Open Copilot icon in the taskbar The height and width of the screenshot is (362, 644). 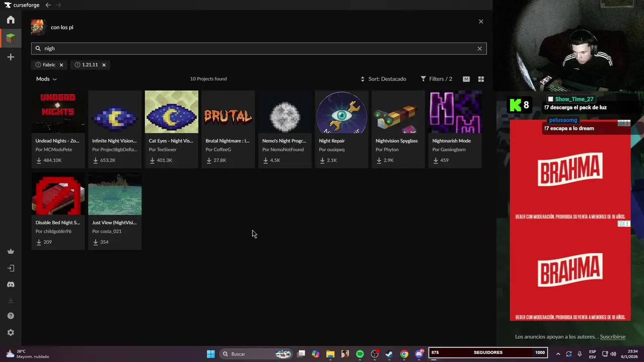[x=315, y=354]
